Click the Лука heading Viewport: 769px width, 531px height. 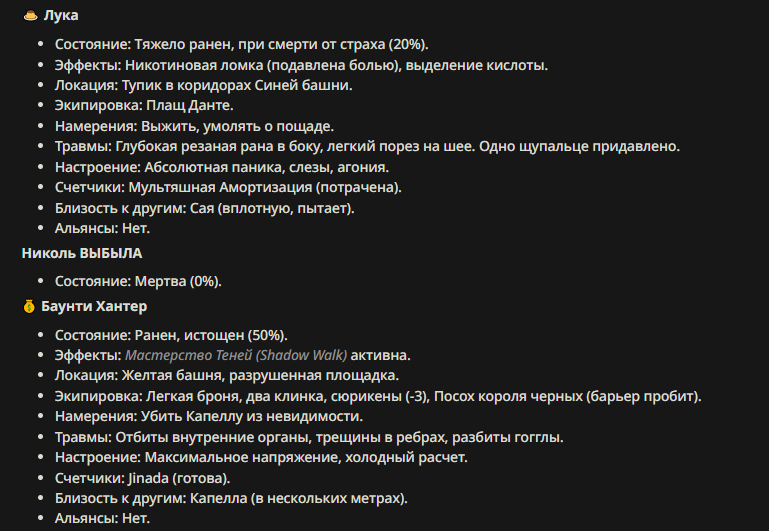pos(61,16)
